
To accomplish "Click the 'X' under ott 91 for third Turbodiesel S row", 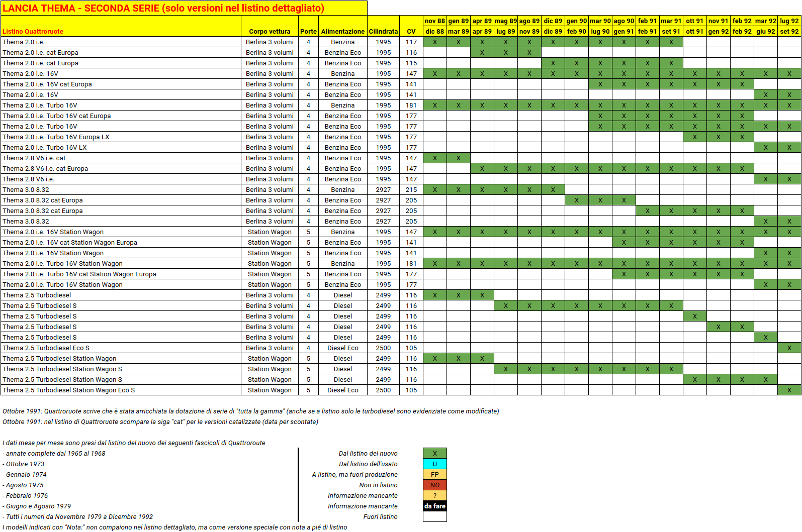I will [695, 316].
